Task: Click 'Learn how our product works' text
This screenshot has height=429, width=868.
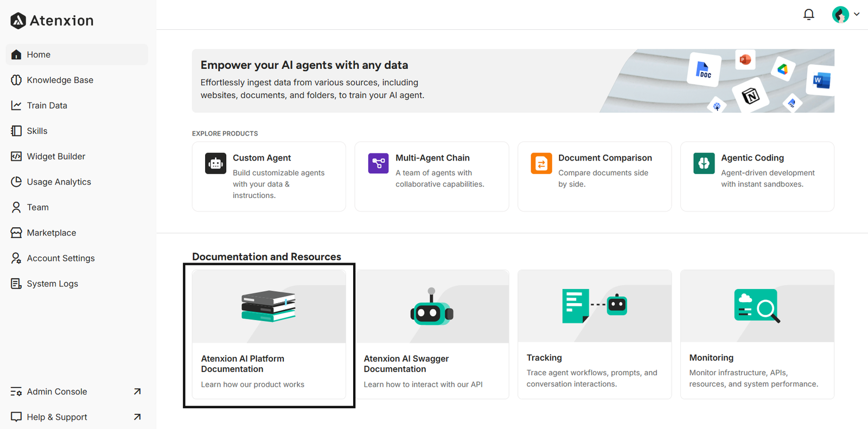Action: tap(253, 385)
